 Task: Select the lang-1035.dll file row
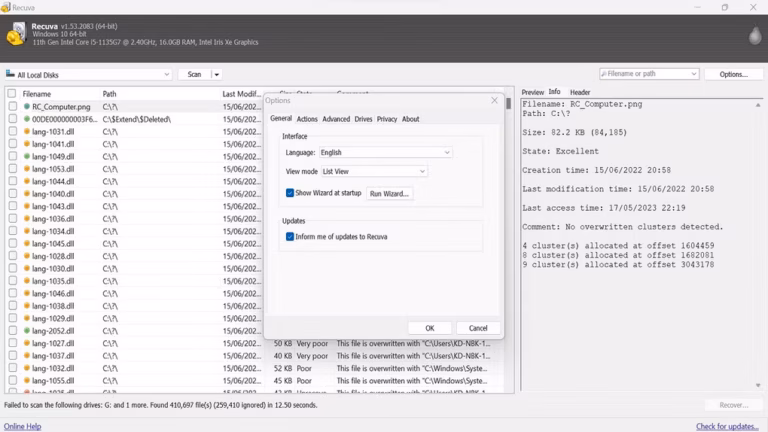point(135,281)
